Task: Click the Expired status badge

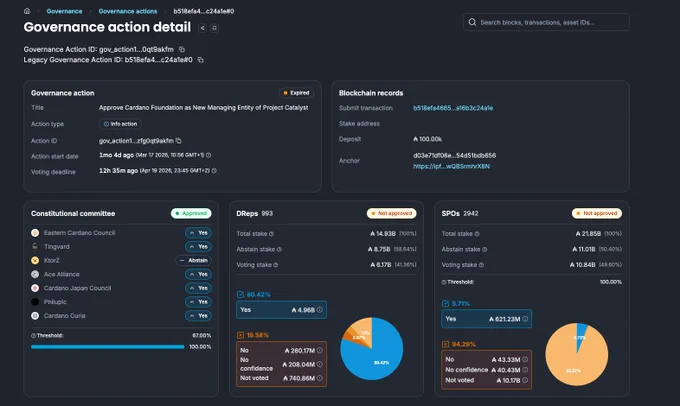Action: click(x=296, y=93)
